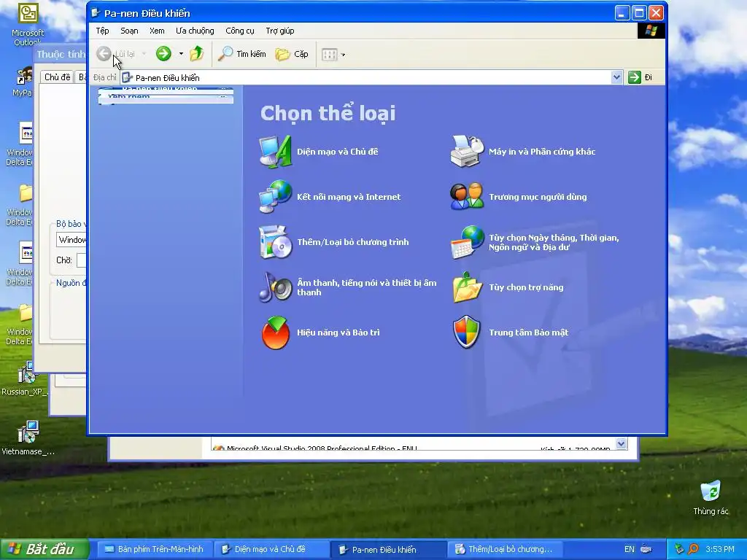Click the EN language indicator
747x560 pixels.
(x=630, y=549)
